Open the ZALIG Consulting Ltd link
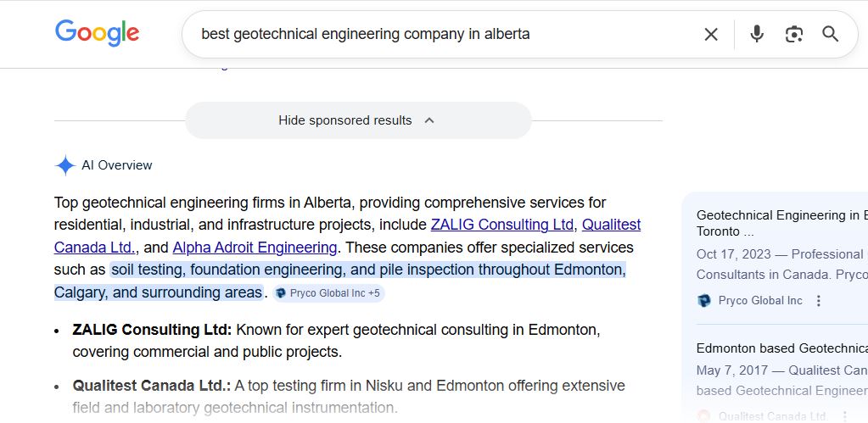Image resolution: width=868 pixels, height=423 pixels. pyautogui.click(x=502, y=225)
